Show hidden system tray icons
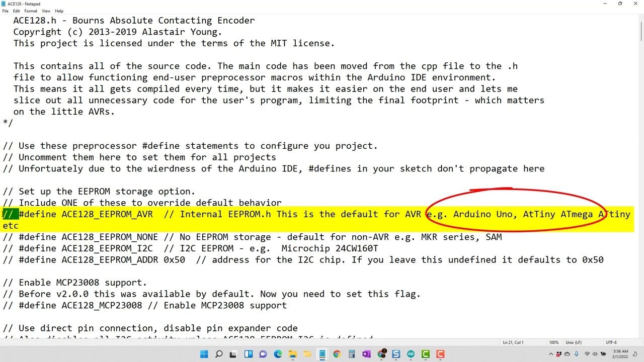Viewport: 644px width, 362px height. (x=551, y=354)
